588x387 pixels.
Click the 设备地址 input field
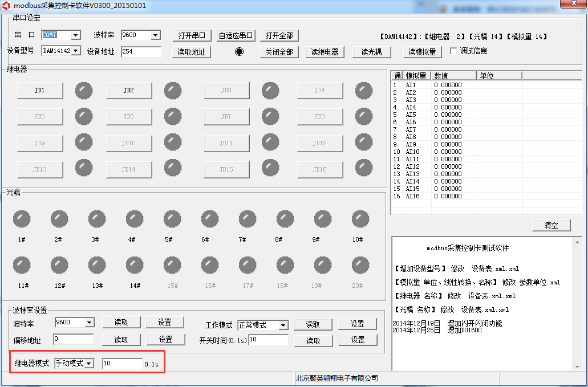click(x=141, y=52)
